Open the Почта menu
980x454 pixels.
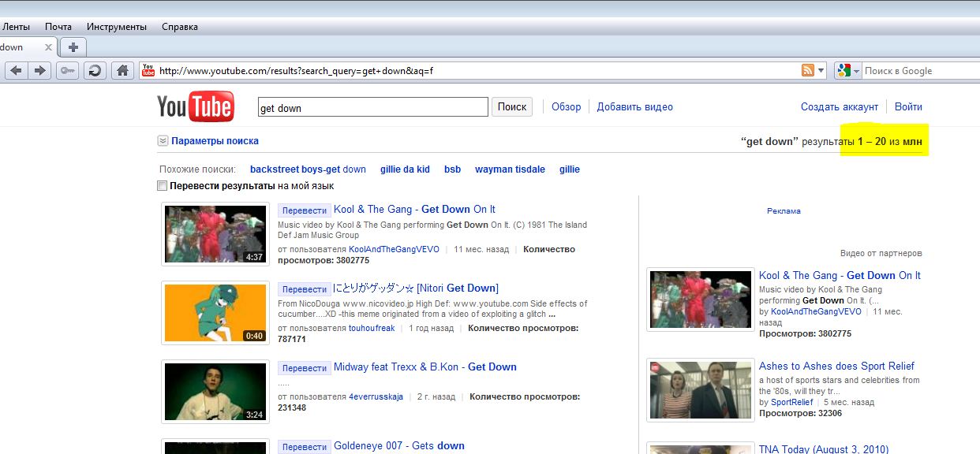point(58,27)
